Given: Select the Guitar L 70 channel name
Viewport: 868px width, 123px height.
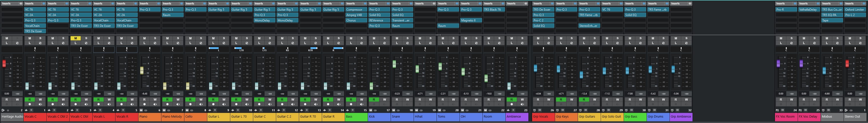Looking at the screenshot, I should pos(241,117).
